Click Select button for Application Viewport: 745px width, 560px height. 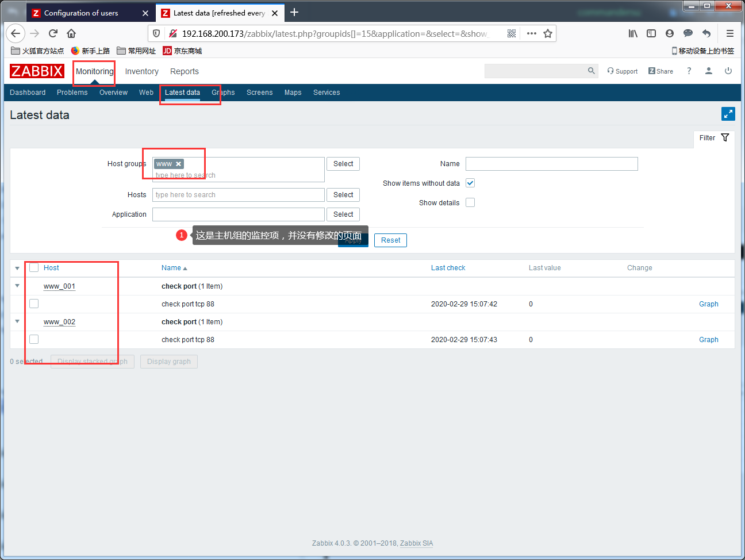[343, 214]
